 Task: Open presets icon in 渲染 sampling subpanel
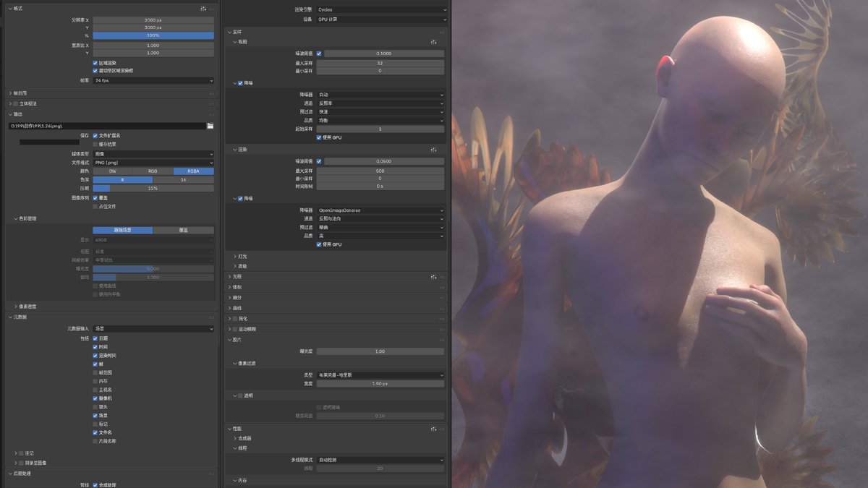click(x=433, y=150)
